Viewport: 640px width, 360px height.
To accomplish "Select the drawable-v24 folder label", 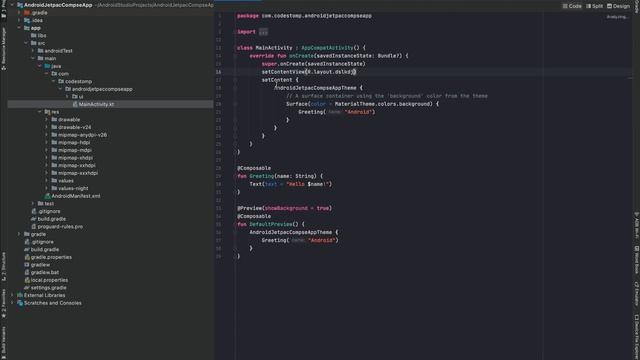I will [75, 127].
